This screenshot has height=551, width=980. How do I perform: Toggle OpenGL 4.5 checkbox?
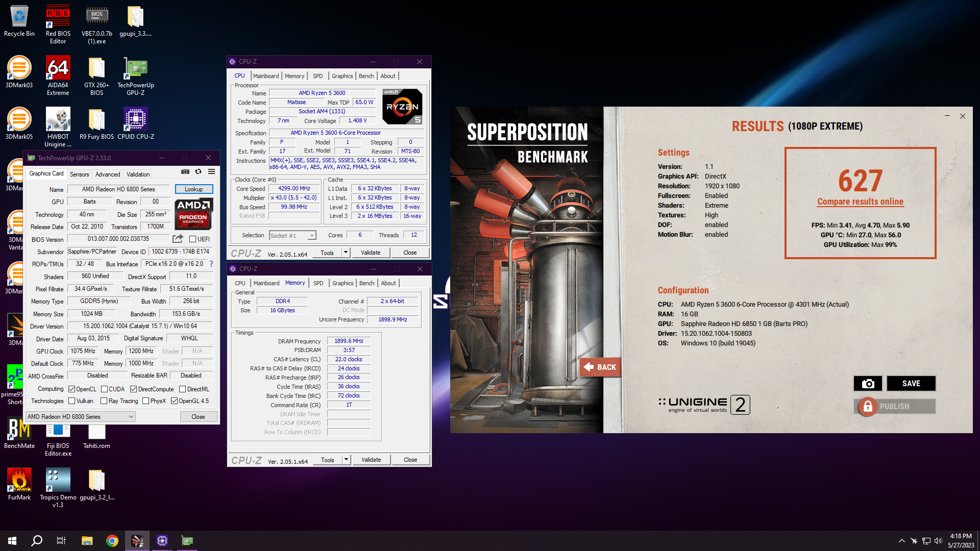point(174,401)
